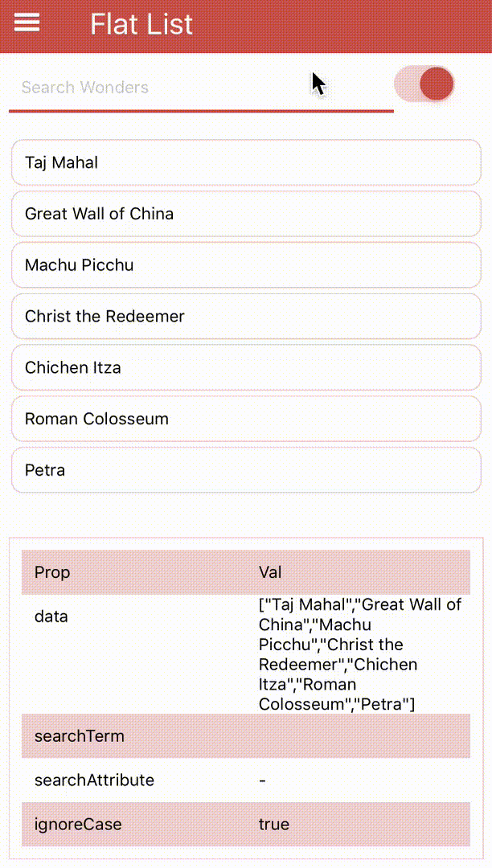Click the searchAttribute dash value
This screenshot has height=868, width=492.
point(262,780)
